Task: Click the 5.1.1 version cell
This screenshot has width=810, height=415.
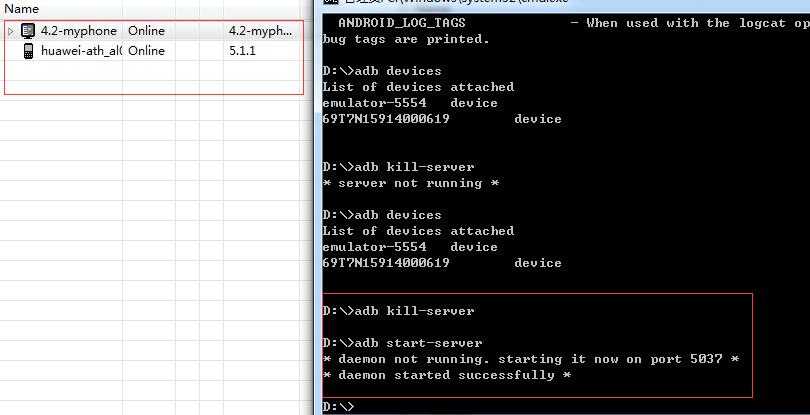Action: coord(242,51)
